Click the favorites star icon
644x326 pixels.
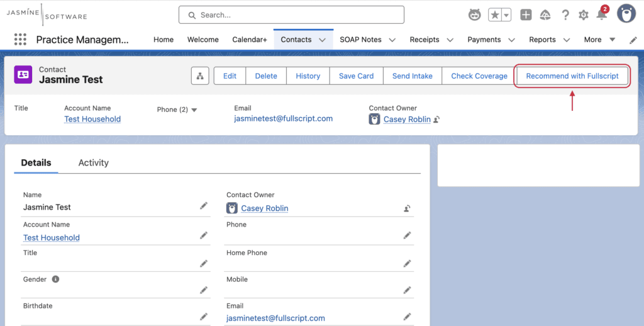495,15
